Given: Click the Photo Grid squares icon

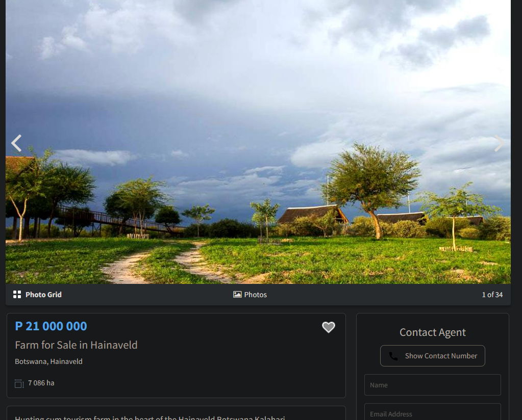Looking at the screenshot, I should click(17, 295).
